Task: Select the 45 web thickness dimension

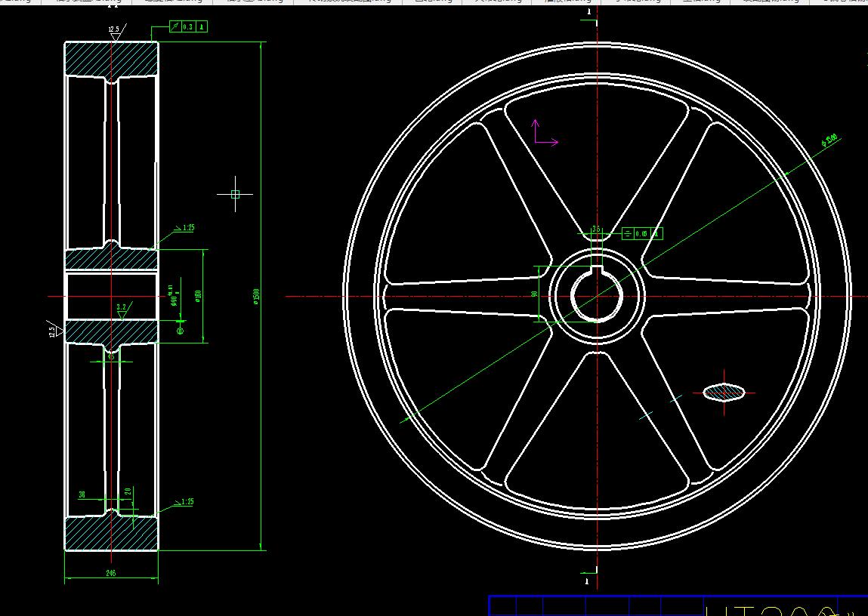Action: 111,356
